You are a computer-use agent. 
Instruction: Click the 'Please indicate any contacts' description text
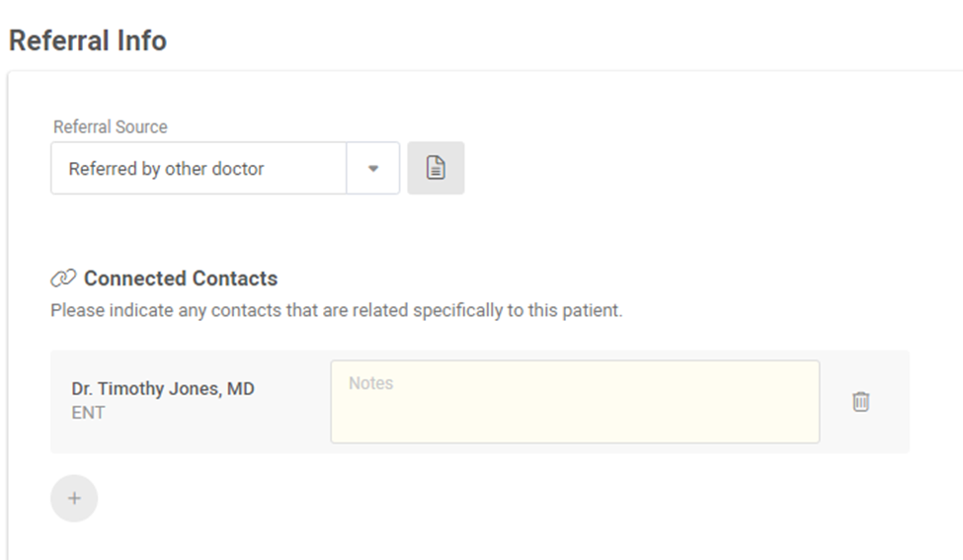pyautogui.click(x=337, y=310)
